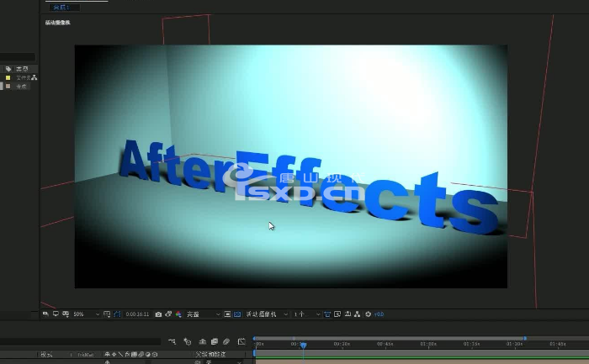589x364 pixels.
Task: Click the Parent and Link column header
Action: pyautogui.click(x=210, y=354)
